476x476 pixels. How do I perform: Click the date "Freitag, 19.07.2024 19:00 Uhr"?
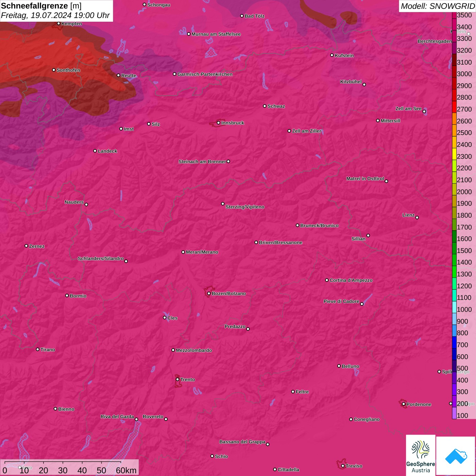55,15
